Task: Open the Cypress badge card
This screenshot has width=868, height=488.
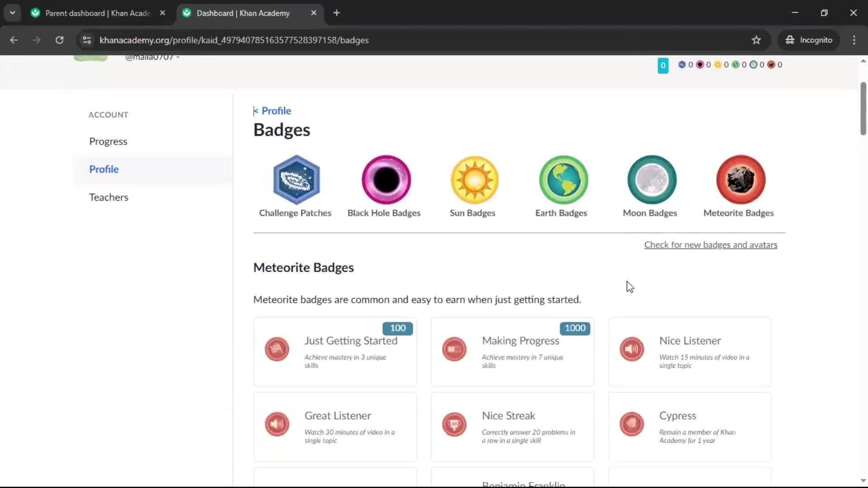Action: pyautogui.click(x=690, y=427)
